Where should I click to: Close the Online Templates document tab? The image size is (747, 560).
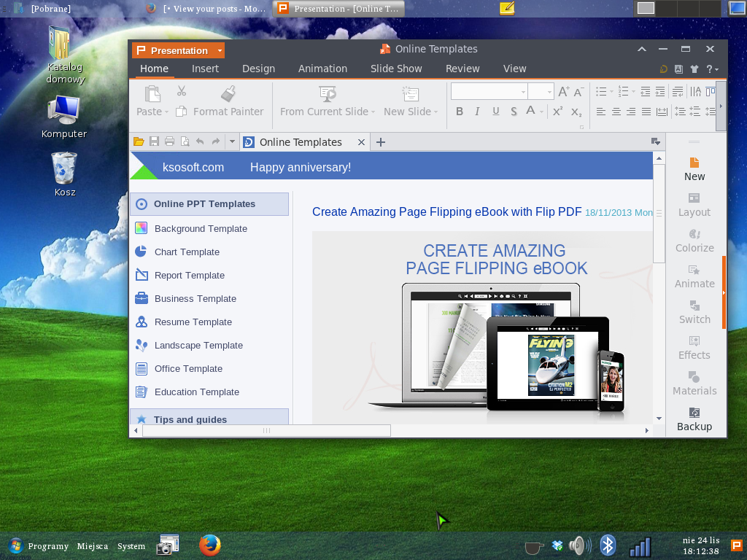361,142
